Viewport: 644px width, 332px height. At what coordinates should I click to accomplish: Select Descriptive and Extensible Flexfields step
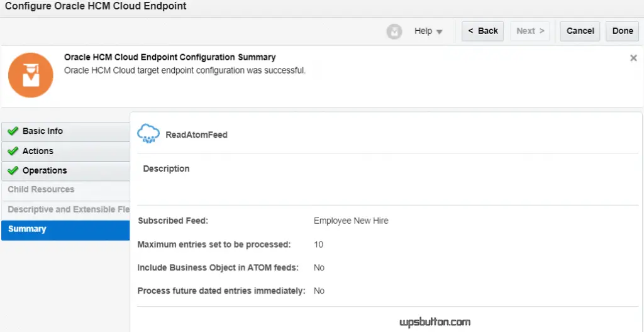pyautogui.click(x=65, y=209)
